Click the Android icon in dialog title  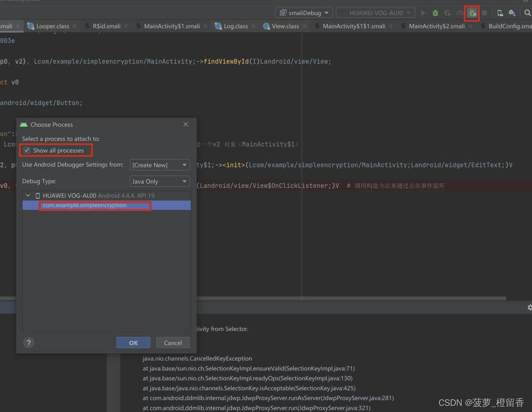[24, 124]
